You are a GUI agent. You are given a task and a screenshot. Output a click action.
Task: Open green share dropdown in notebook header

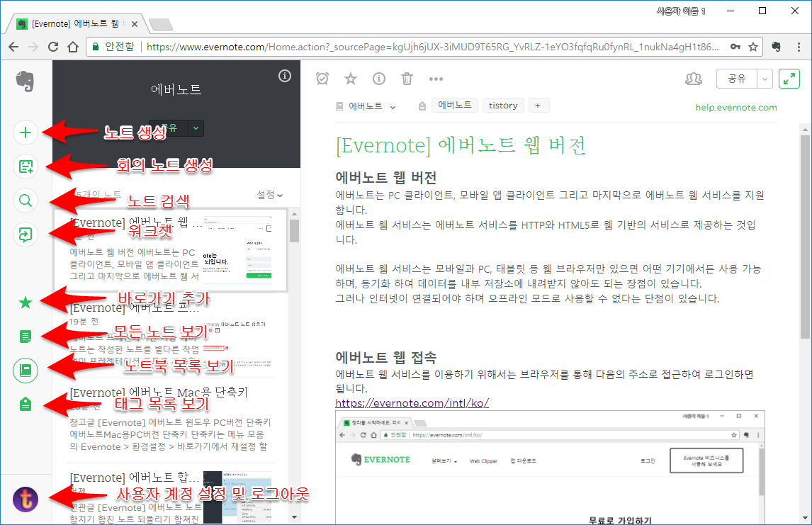click(196, 128)
